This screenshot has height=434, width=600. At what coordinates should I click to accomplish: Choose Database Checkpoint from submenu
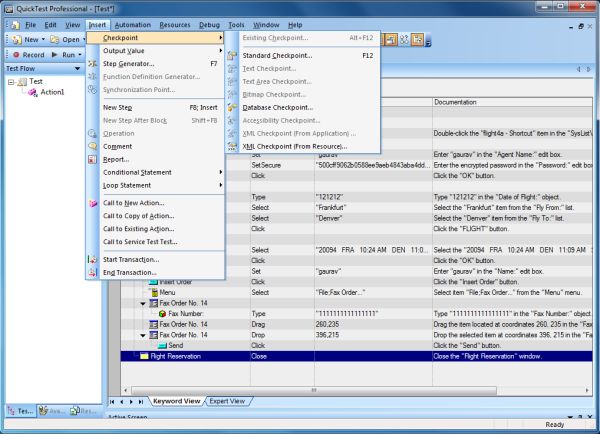(x=302, y=108)
